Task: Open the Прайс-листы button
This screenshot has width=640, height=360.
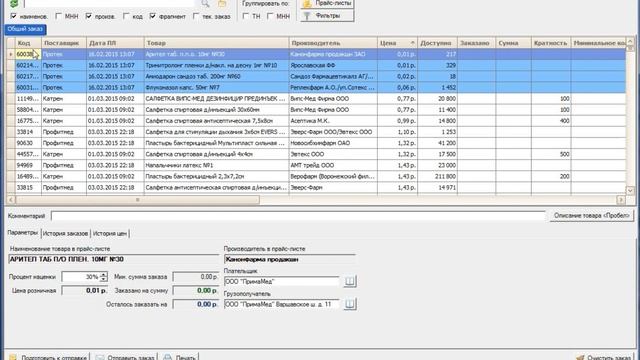Action: point(327,3)
